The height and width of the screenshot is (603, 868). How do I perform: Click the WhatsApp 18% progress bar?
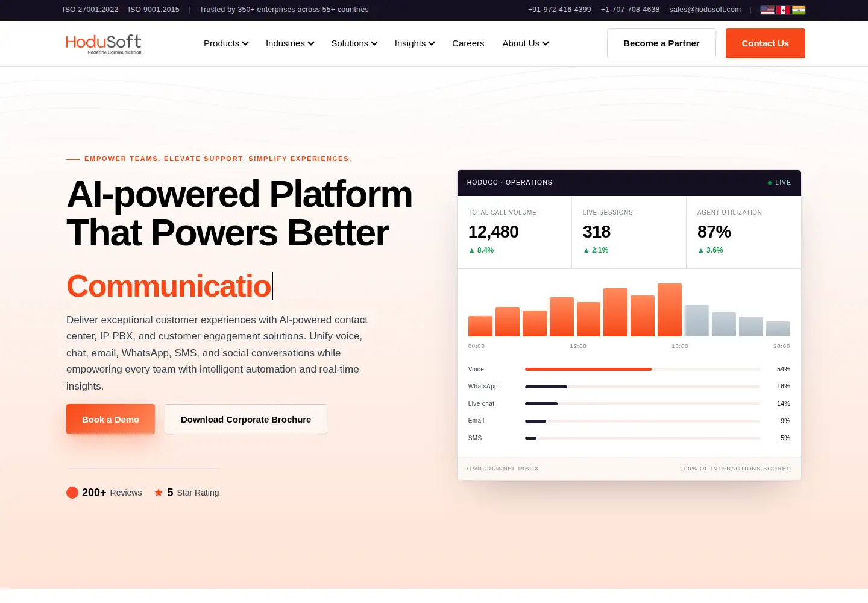(642, 387)
